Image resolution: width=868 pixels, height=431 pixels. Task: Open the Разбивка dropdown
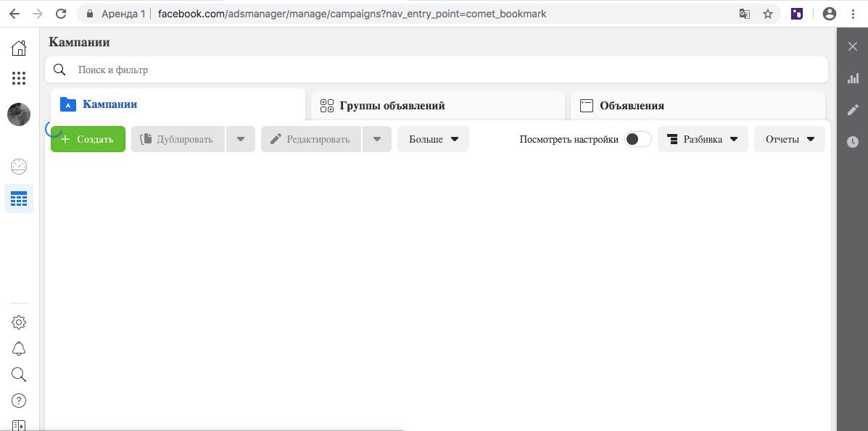(x=703, y=139)
